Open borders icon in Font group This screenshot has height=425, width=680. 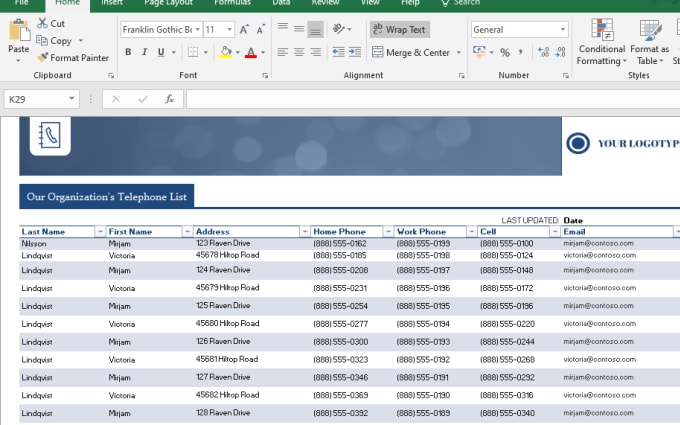pos(193,52)
